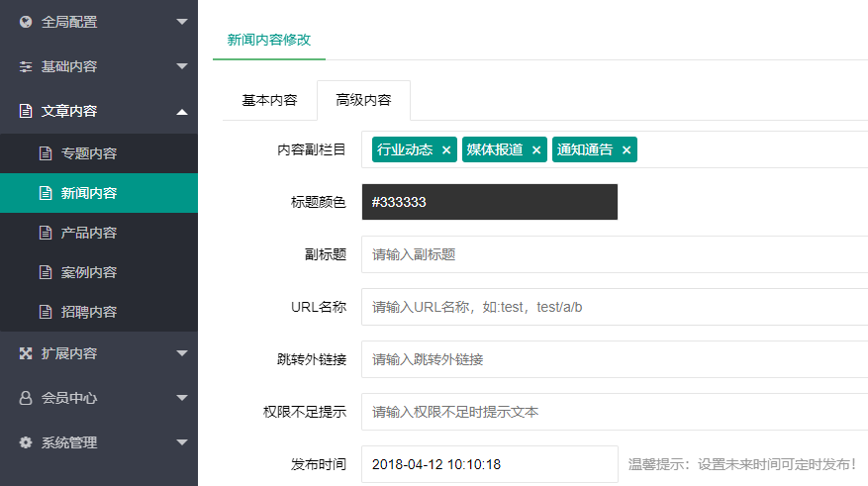Click the 副标题 input field
Screen dimensions: 868x486
pyautogui.click(x=614, y=254)
